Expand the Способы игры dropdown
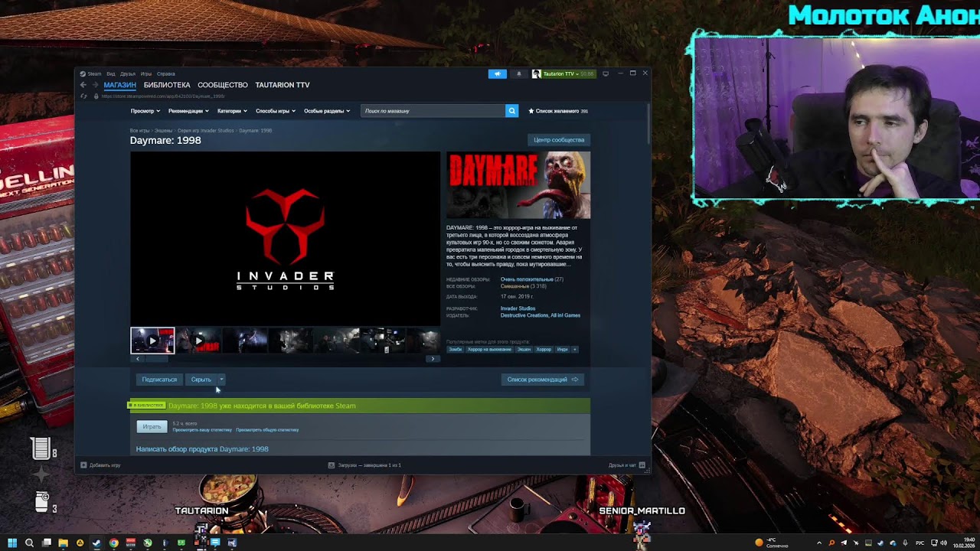980x551 pixels. coord(275,111)
